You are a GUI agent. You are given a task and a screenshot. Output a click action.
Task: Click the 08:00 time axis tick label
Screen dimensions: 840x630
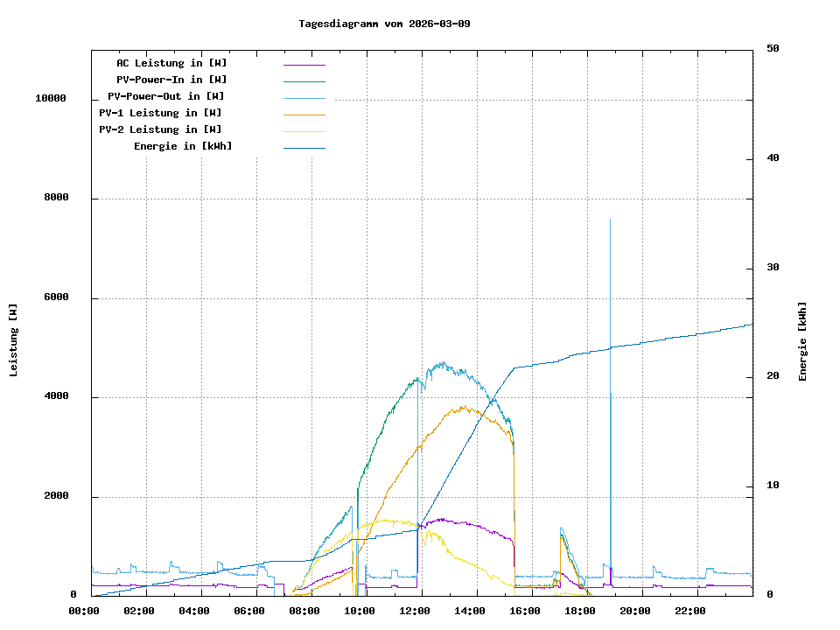click(x=305, y=611)
